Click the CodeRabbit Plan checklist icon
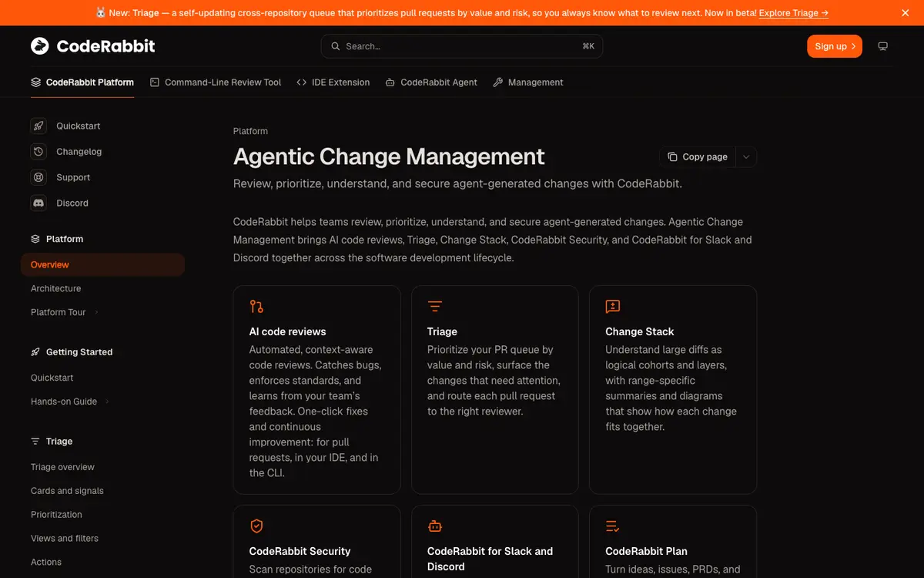 pos(613,526)
